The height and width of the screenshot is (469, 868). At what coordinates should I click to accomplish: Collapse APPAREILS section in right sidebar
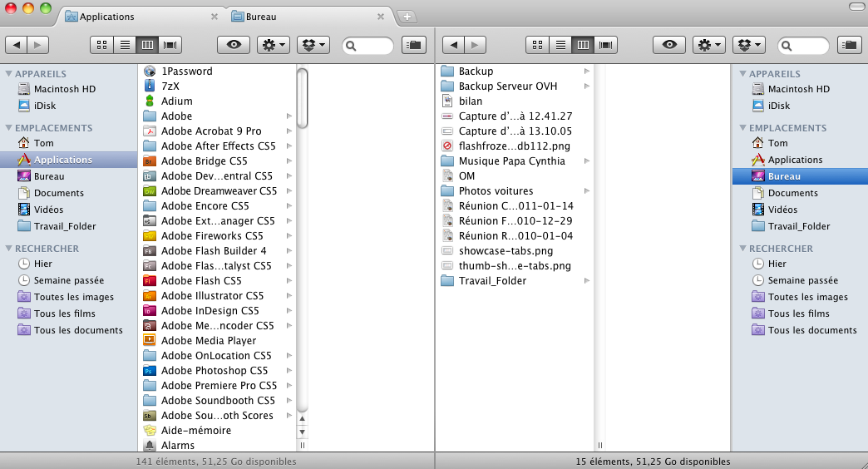pos(742,73)
